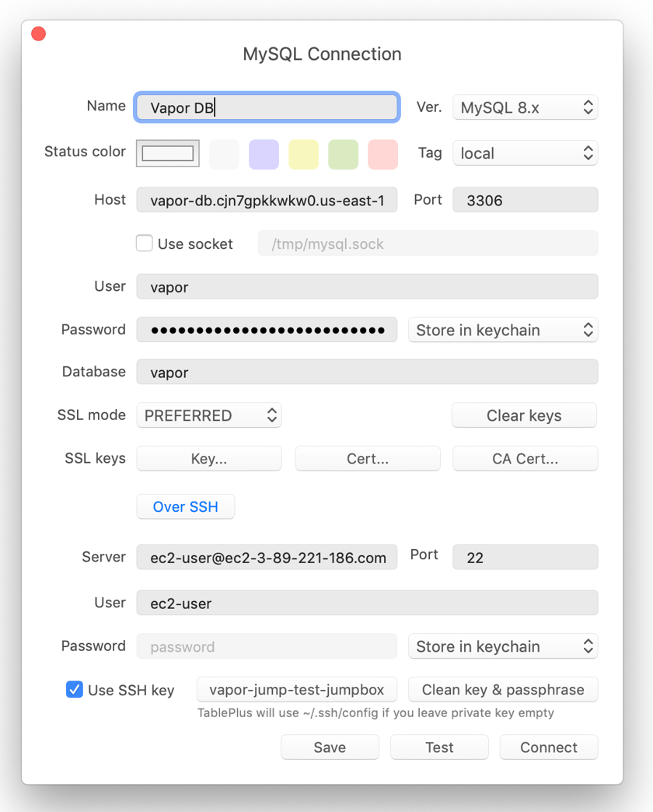Choose the red status color swatch
Image resolution: width=653 pixels, height=812 pixels.
coord(383,154)
